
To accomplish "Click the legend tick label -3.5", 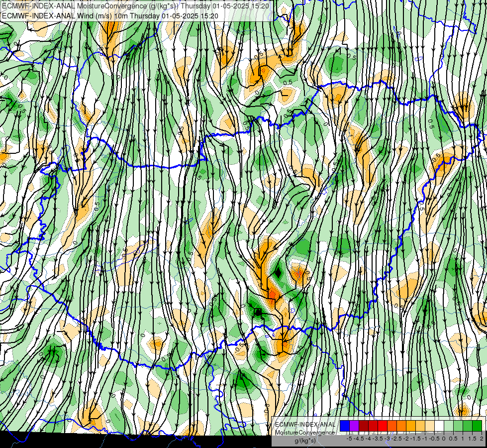I will pos(378,439).
